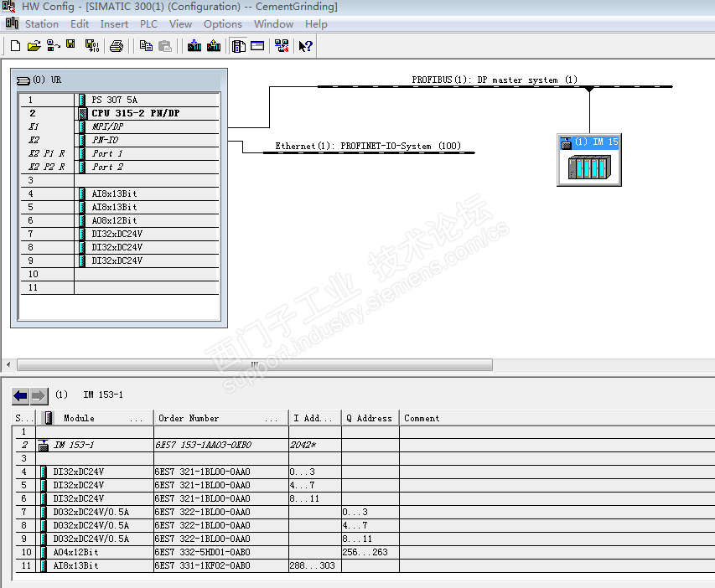This screenshot has width=715, height=588.
Task: Select empty rack slot 10
Action: [x=120, y=274]
